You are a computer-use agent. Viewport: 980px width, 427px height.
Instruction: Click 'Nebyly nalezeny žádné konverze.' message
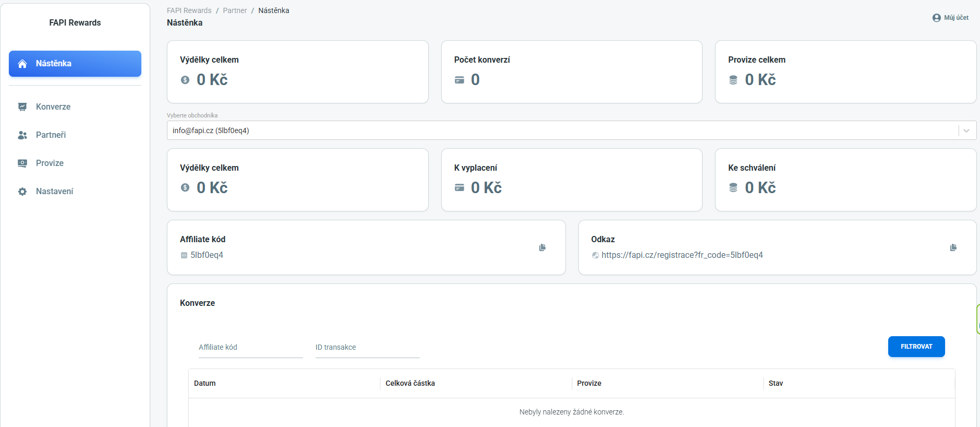click(x=572, y=412)
